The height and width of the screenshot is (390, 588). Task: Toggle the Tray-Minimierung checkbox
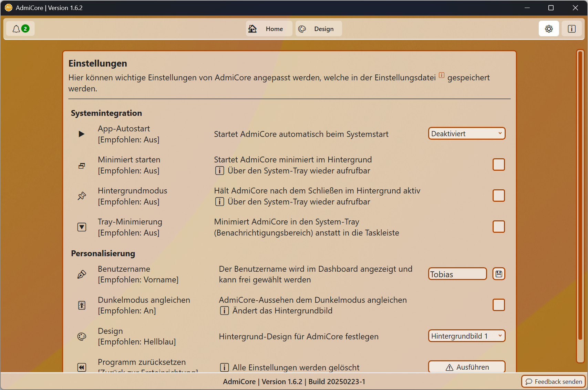[x=498, y=227]
